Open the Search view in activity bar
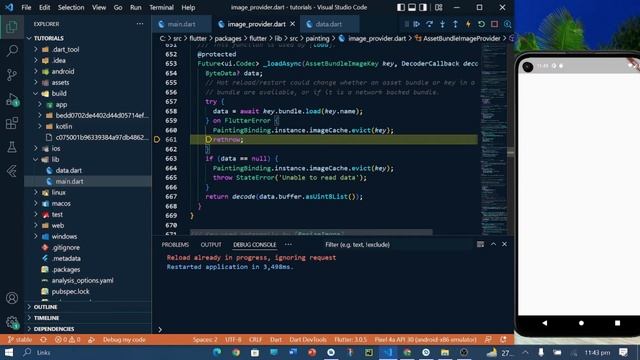 point(12,51)
